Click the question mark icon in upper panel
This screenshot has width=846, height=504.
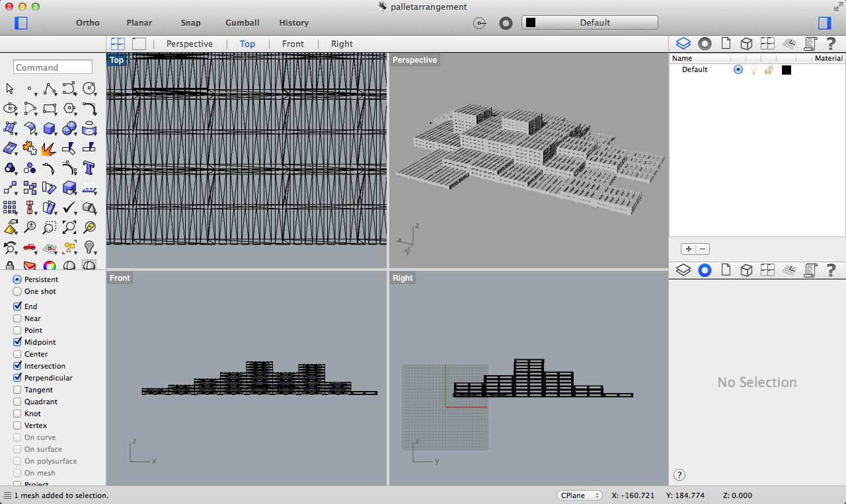tap(831, 44)
